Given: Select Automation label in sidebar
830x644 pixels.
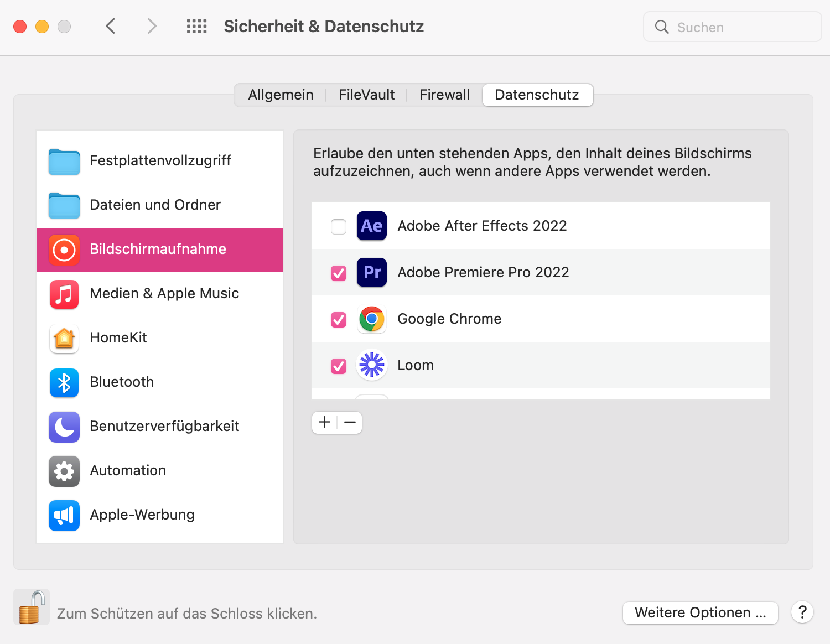Looking at the screenshot, I should coord(128,470).
